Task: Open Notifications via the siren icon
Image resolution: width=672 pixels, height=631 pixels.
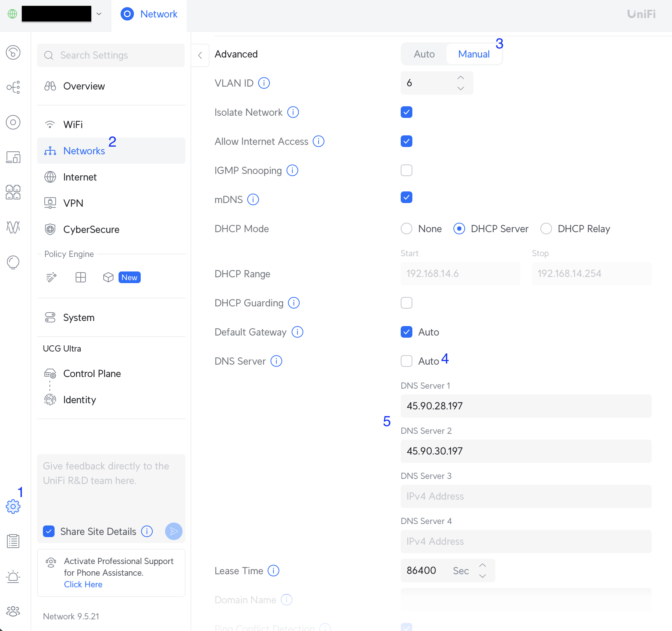Action: coord(13,576)
